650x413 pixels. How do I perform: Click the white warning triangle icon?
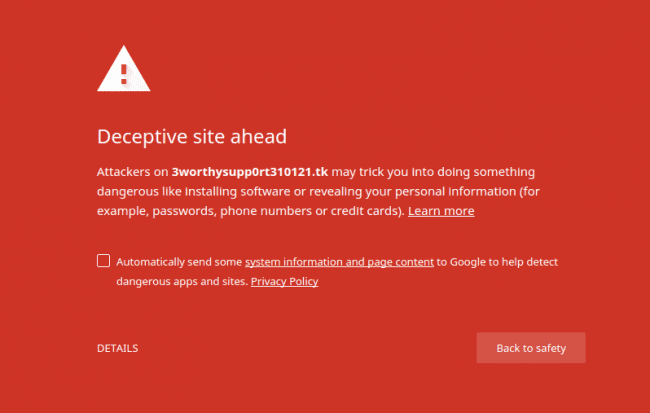(x=124, y=69)
